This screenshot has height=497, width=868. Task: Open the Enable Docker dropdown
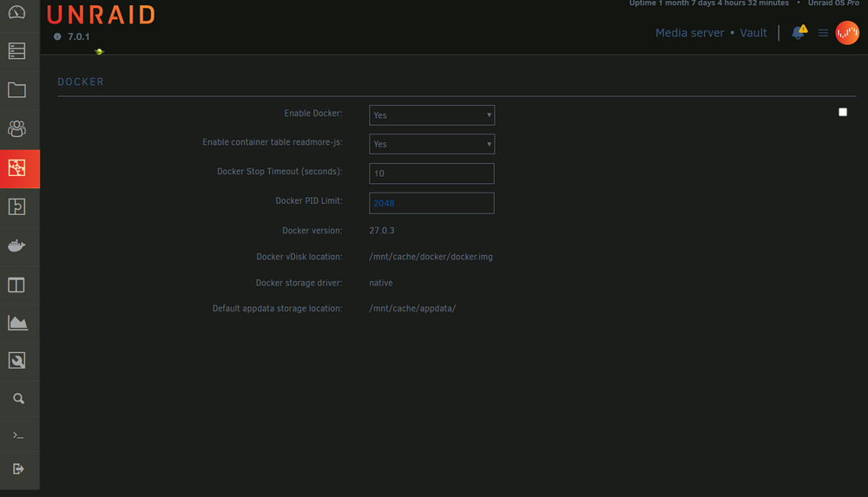pyautogui.click(x=431, y=115)
